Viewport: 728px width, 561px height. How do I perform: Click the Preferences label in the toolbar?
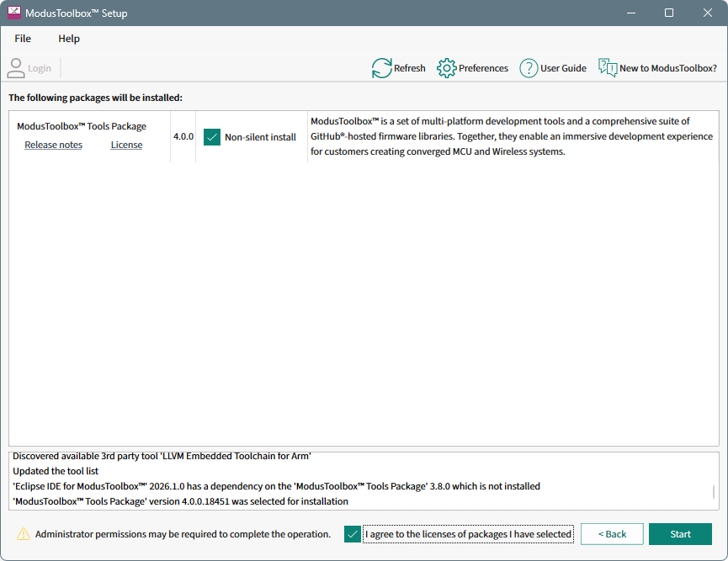coord(483,68)
